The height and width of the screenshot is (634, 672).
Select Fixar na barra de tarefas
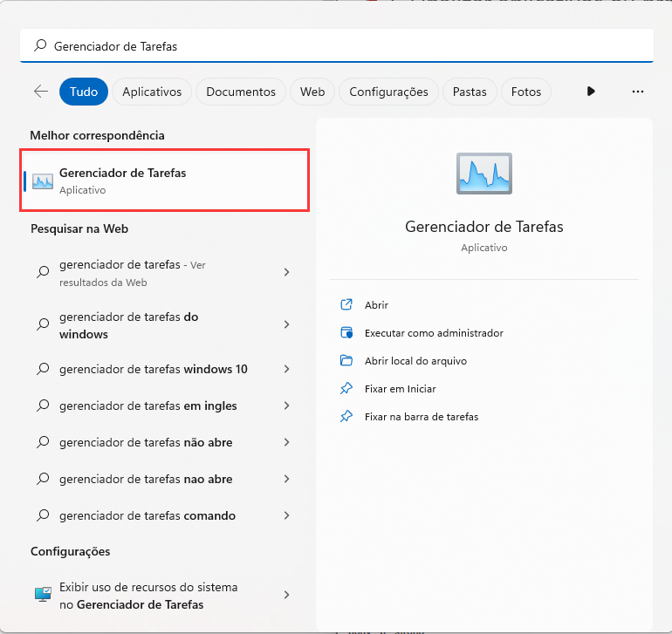422,416
